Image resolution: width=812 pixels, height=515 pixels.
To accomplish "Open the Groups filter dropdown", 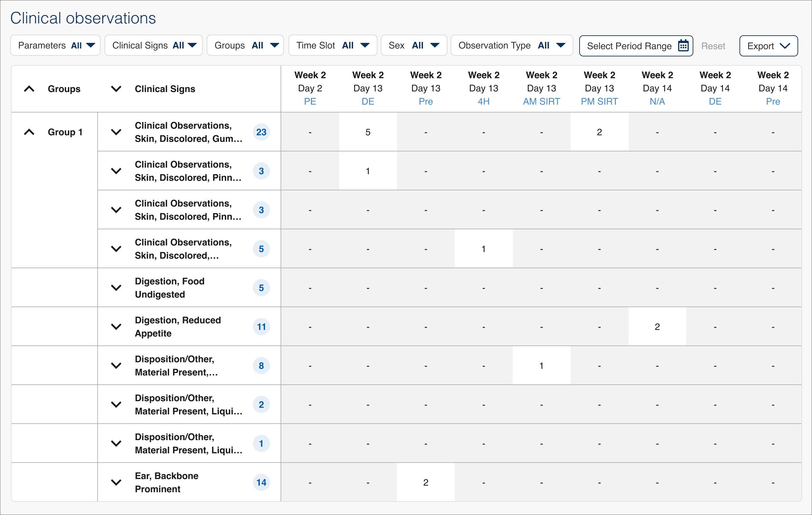I will 245,45.
